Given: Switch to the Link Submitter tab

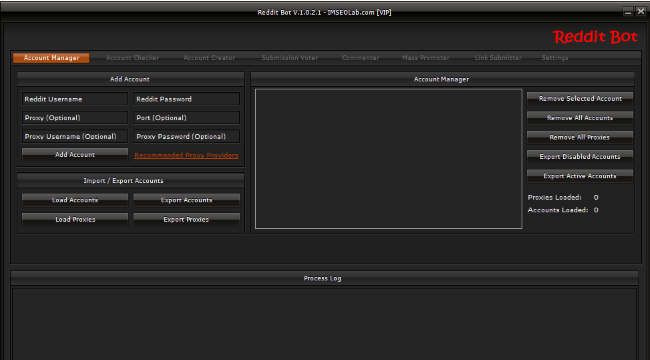Looking at the screenshot, I should coord(498,58).
